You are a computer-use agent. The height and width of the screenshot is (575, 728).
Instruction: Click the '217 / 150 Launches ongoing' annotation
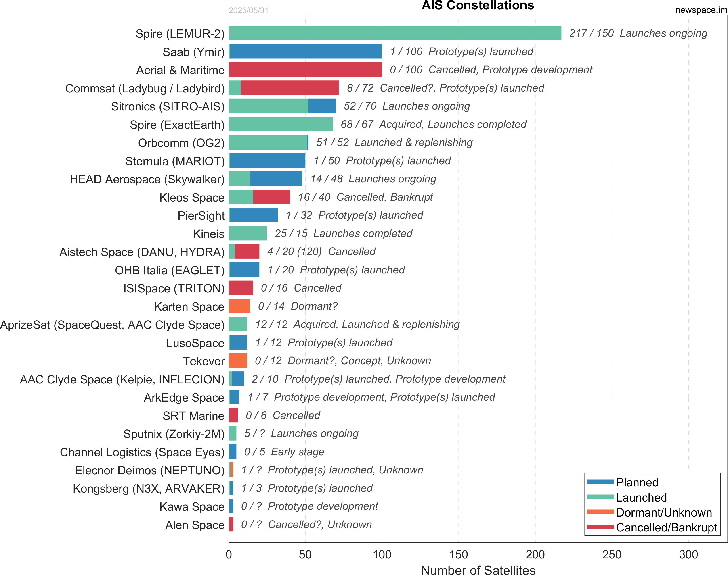(638, 33)
